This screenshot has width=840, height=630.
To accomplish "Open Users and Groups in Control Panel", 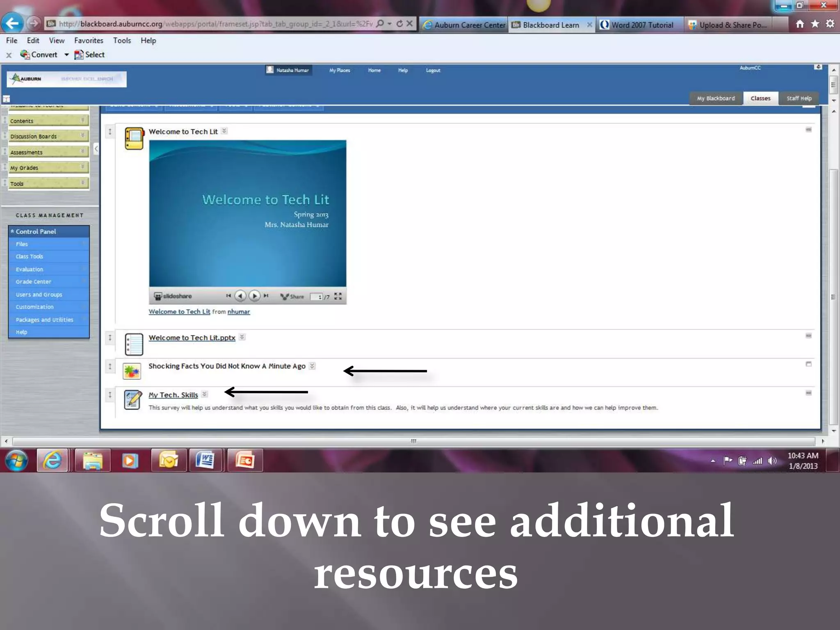I will pos(39,294).
